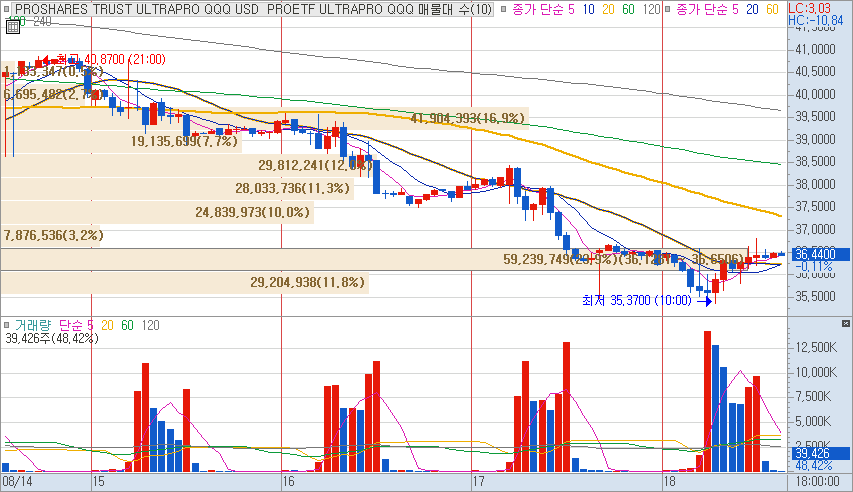Click the 24,839,973(10.0%) volume profile bar

(157, 212)
